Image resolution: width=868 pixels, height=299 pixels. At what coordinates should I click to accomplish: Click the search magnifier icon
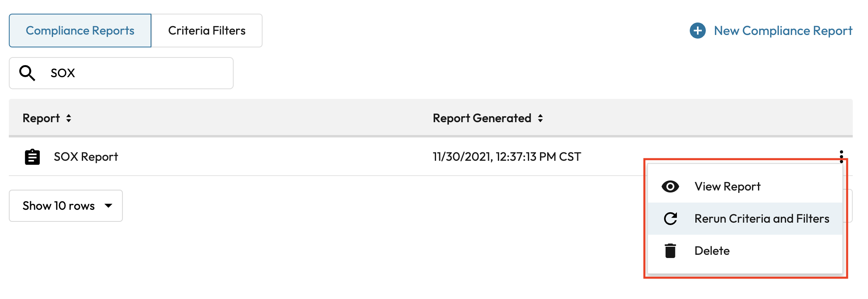pos(27,73)
